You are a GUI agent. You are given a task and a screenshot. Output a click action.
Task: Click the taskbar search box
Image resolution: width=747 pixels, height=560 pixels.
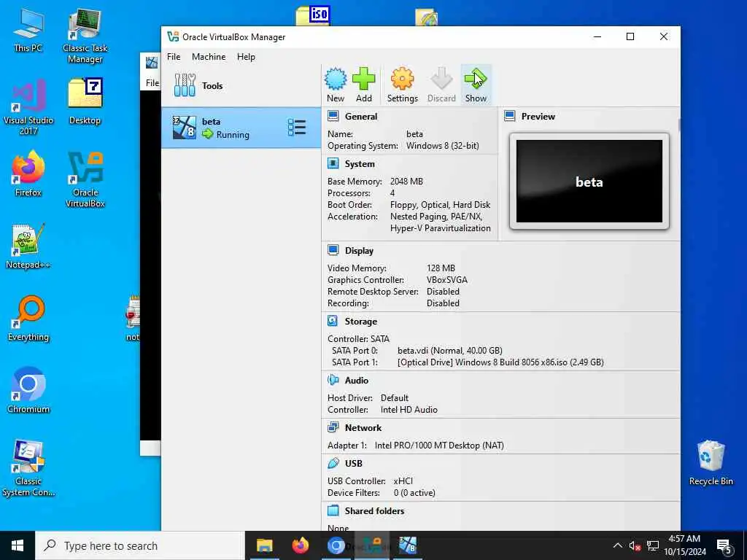point(140,545)
